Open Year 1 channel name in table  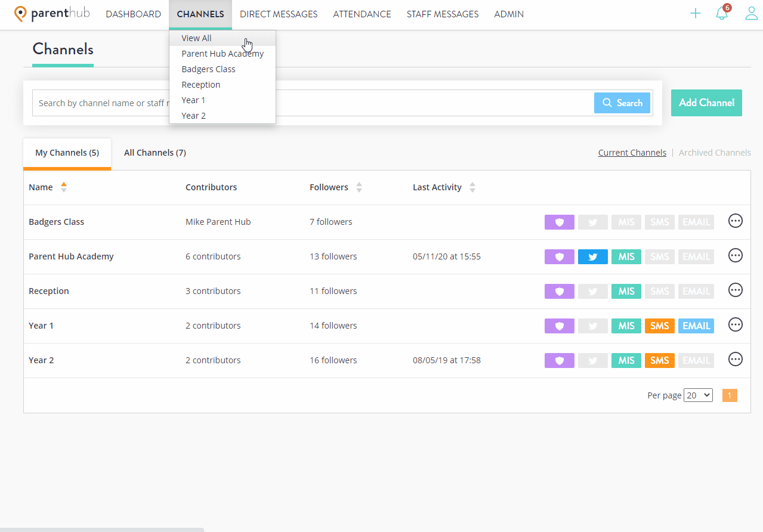(41, 326)
